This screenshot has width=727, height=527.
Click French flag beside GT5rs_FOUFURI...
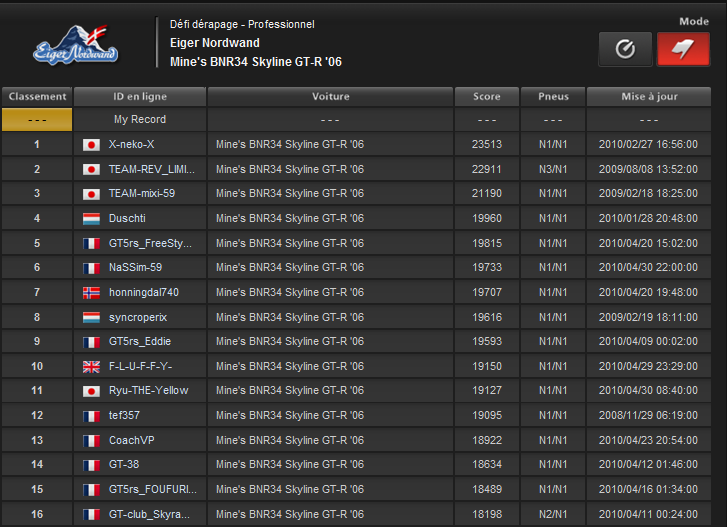tap(91, 490)
